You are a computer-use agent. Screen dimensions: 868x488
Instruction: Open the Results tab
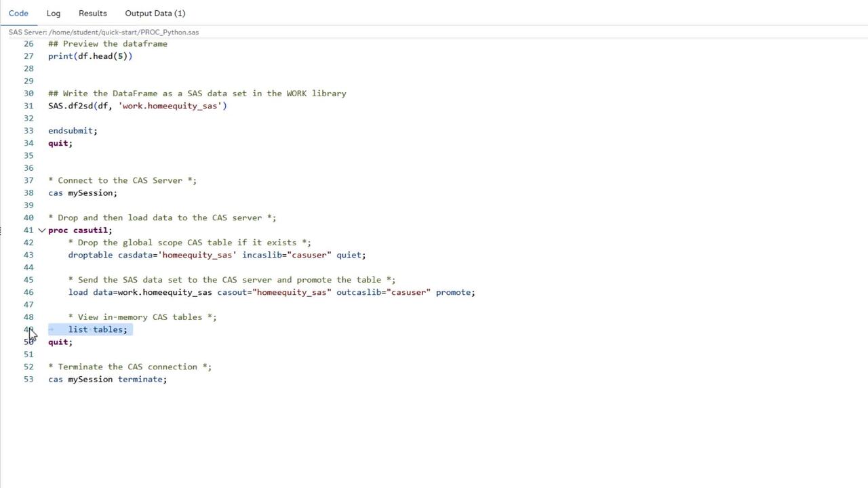pos(92,13)
